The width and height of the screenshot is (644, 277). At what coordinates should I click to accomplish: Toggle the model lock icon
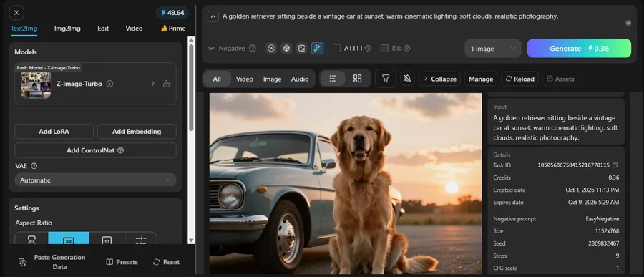point(166,84)
